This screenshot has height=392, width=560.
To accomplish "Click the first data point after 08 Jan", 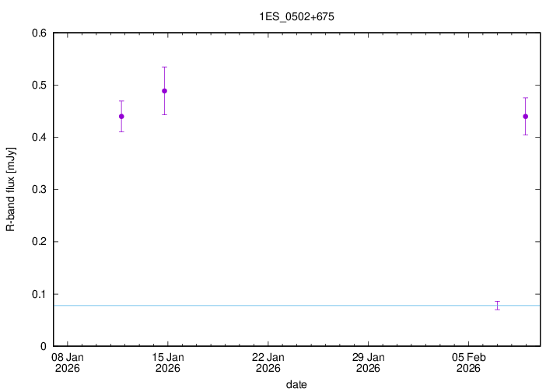I will (x=121, y=117).
